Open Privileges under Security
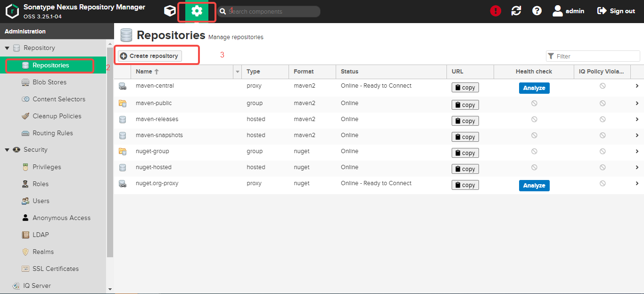 (47, 167)
